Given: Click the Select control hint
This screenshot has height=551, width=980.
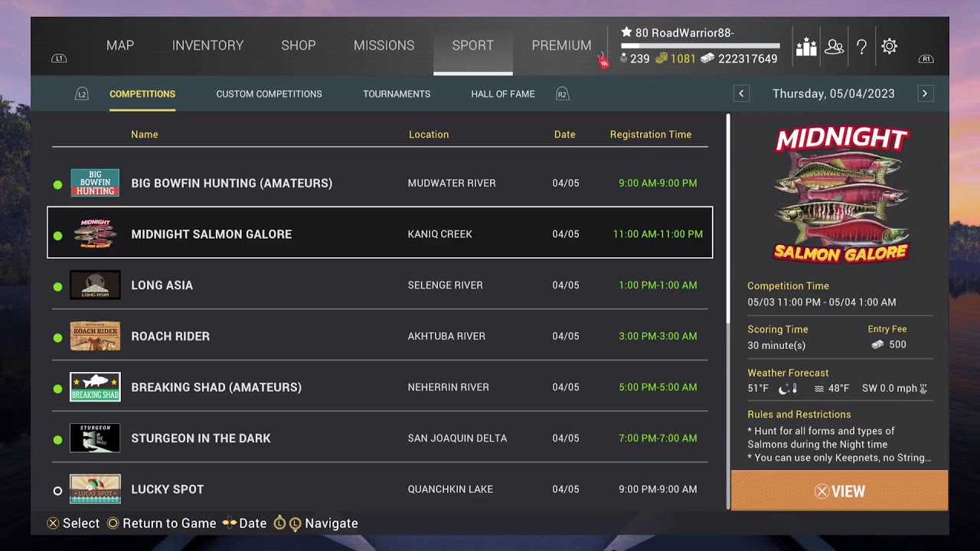Looking at the screenshot, I should tap(73, 523).
